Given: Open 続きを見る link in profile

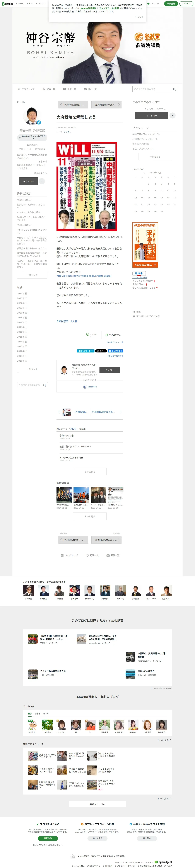Looking at the screenshot, I should (x=40, y=173).
